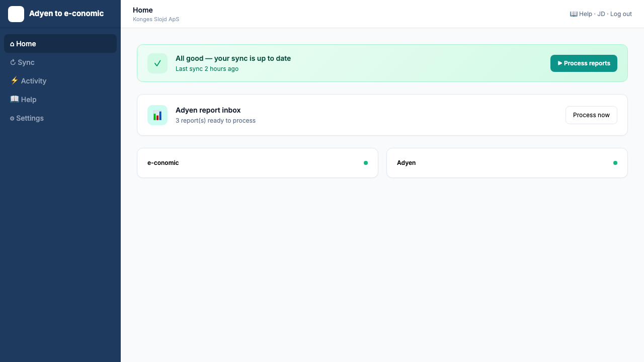Viewport: 644px width, 362px height.
Task: Click the Adyen to e-conomic app title
Action: point(66,14)
